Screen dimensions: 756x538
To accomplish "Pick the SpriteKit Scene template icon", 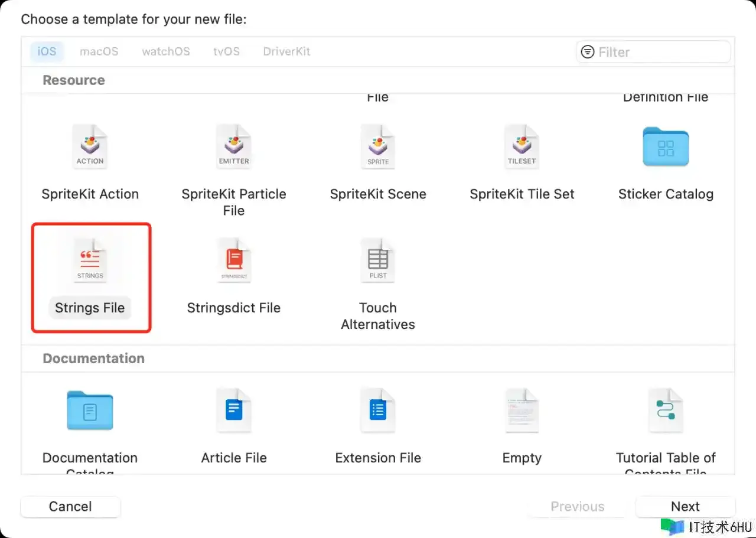I will click(x=378, y=148).
